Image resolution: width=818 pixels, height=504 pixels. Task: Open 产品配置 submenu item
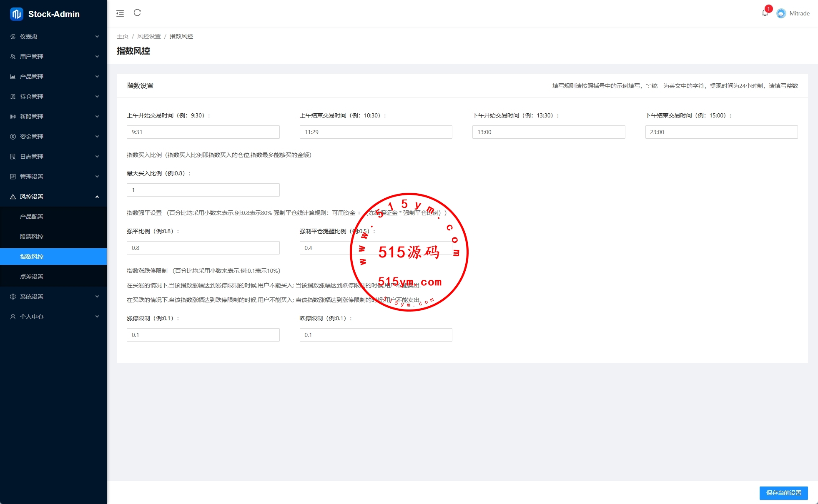click(32, 217)
